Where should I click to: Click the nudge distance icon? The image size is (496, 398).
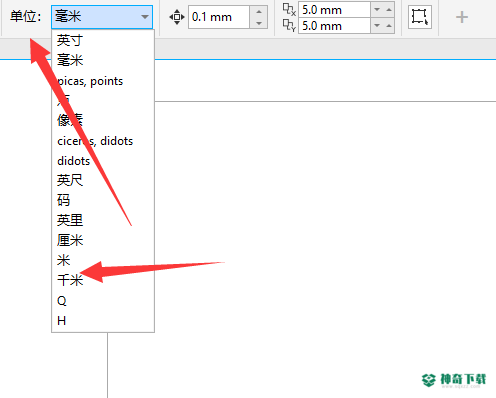tap(177, 17)
